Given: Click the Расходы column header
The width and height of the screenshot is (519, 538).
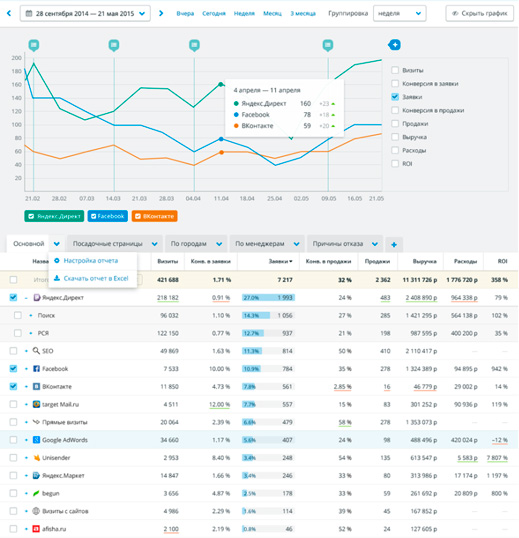Looking at the screenshot, I should coord(465,261).
